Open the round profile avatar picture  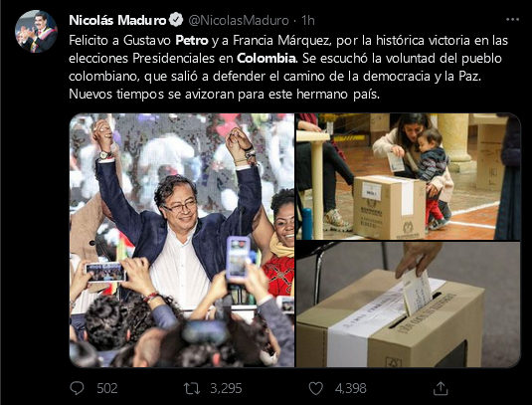tap(36, 31)
